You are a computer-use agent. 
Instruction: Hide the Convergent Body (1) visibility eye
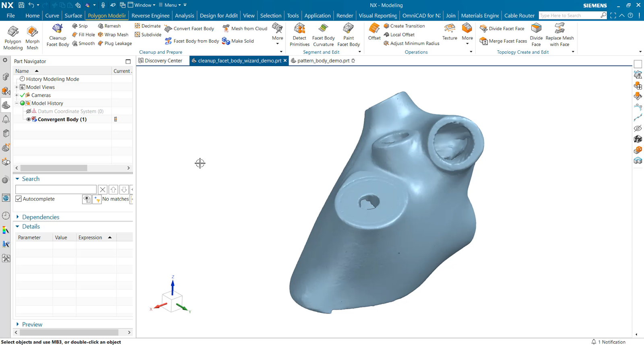[29, 120]
